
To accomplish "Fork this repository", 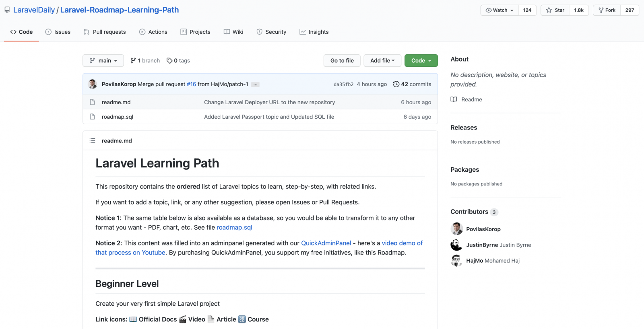I will pyautogui.click(x=607, y=10).
